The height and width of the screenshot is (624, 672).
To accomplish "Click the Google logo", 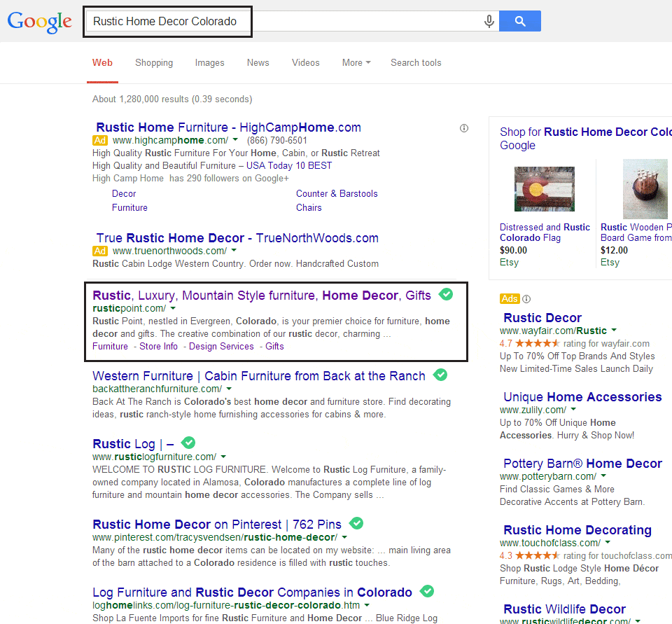I will [x=39, y=22].
